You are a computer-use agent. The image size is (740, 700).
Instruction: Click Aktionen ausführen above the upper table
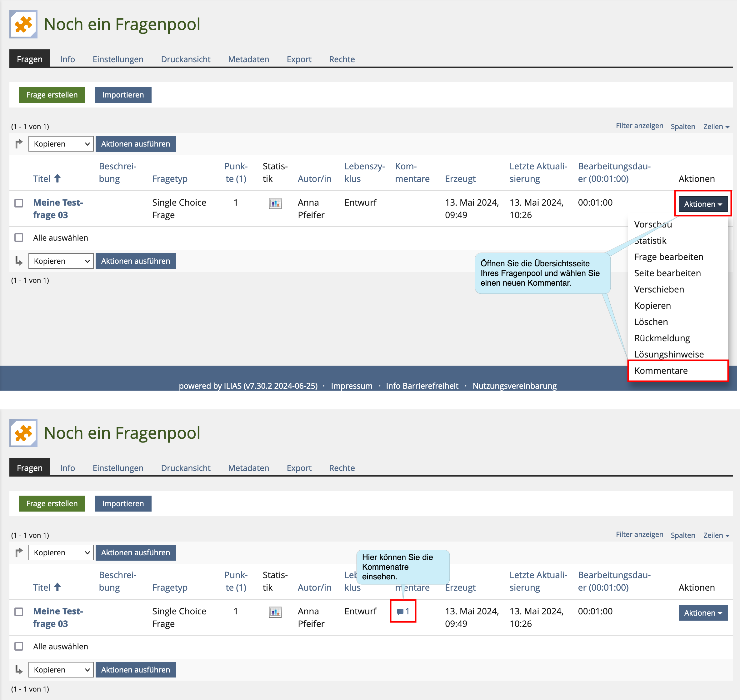[x=135, y=144]
